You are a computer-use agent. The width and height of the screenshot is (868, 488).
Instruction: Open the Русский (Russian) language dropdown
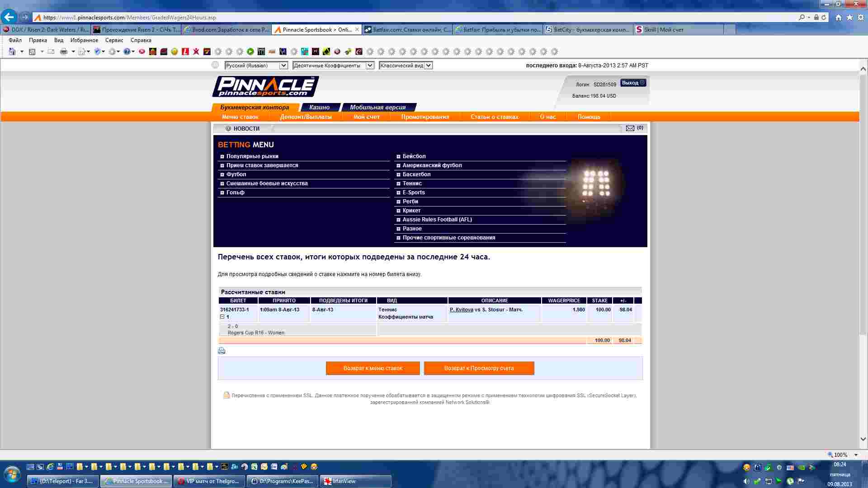pyautogui.click(x=256, y=66)
